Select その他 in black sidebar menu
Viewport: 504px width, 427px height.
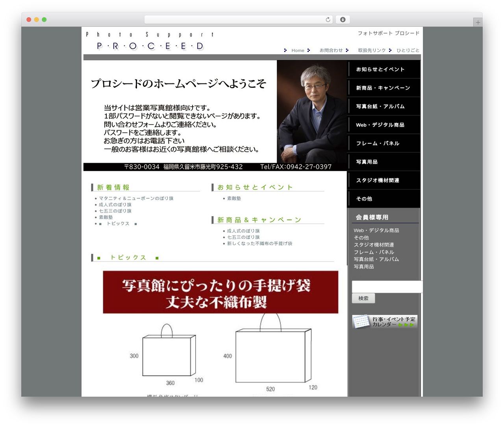pyautogui.click(x=384, y=199)
